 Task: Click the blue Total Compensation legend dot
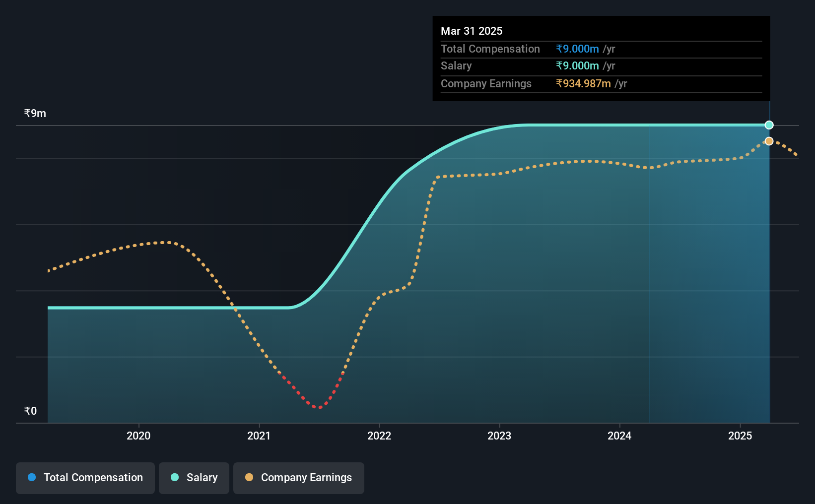pyautogui.click(x=32, y=477)
